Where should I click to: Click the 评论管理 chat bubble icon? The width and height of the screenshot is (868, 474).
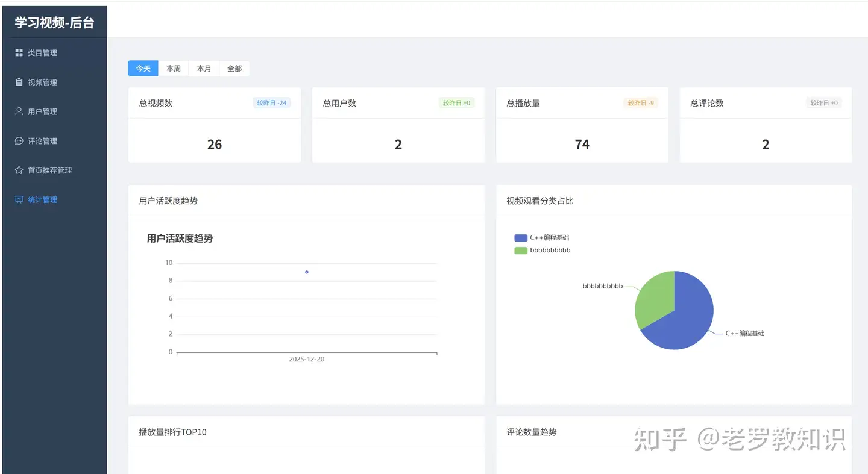(19, 141)
